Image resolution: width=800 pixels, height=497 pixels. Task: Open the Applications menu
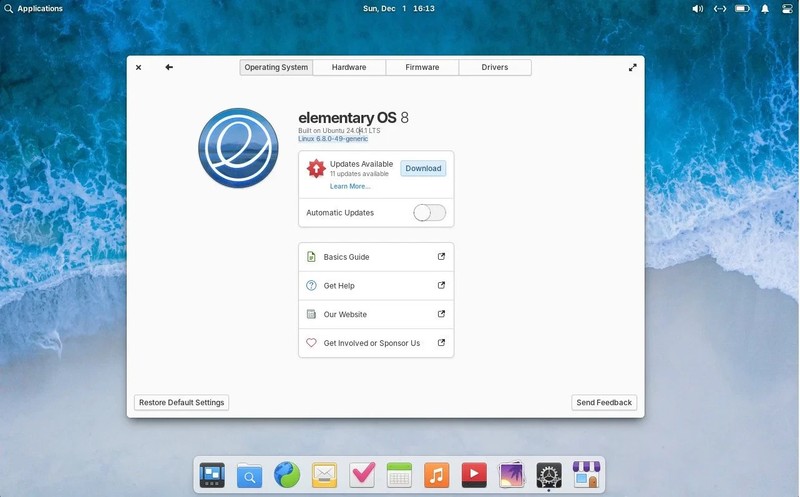(34, 9)
